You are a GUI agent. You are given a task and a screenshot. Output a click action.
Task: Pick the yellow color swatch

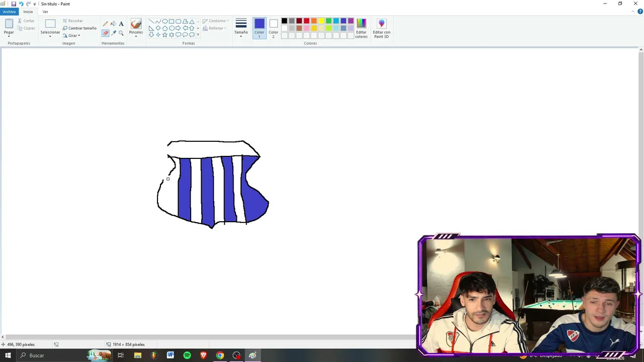coord(321,21)
